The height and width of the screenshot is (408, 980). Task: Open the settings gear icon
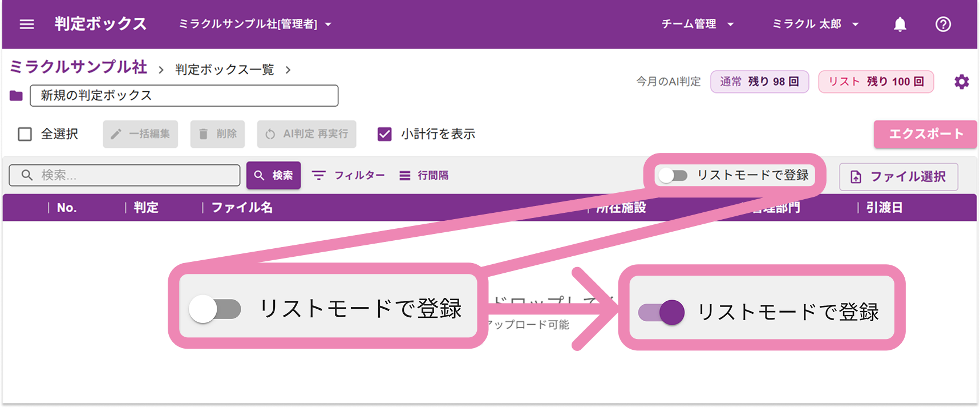click(x=961, y=82)
